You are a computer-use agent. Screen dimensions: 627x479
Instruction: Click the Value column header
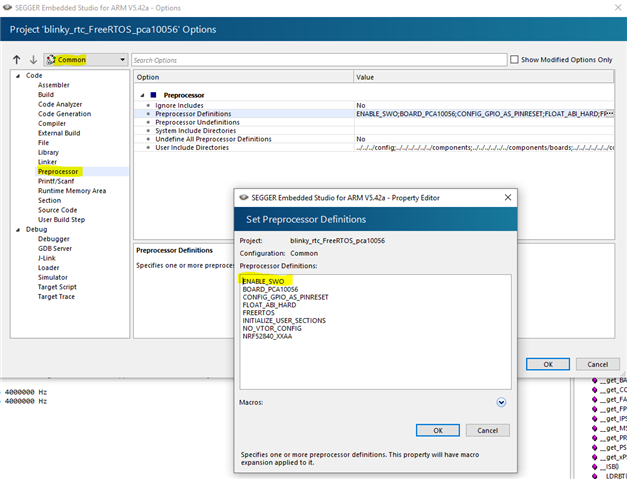pos(484,77)
